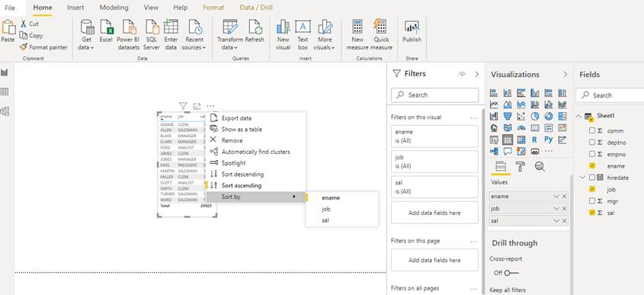Select the donut chart visualization
This screenshot has width=644, height=295.
click(548, 117)
